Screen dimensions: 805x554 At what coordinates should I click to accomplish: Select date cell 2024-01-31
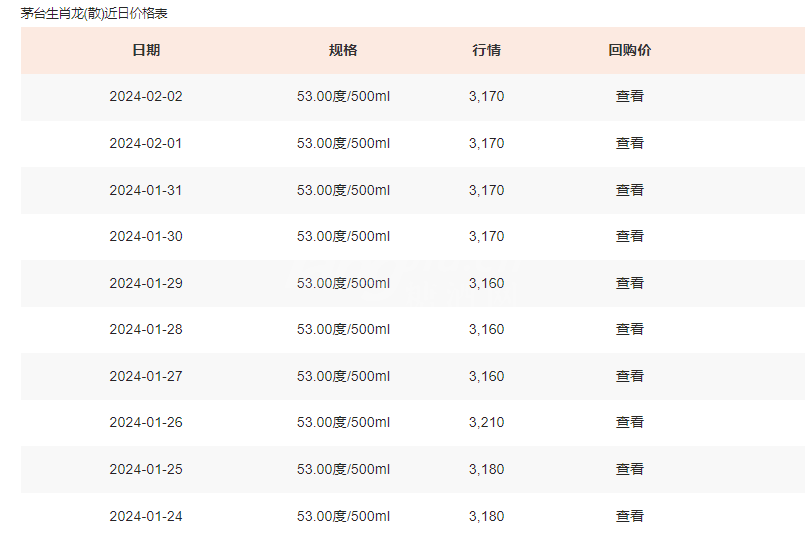tap(146, 190)
